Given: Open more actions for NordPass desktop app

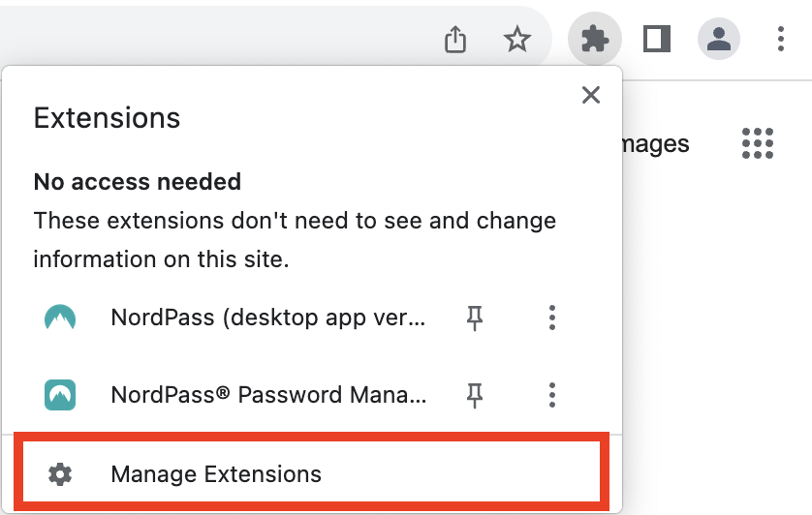Looking at the screenshot, I should tap(551, 318).
